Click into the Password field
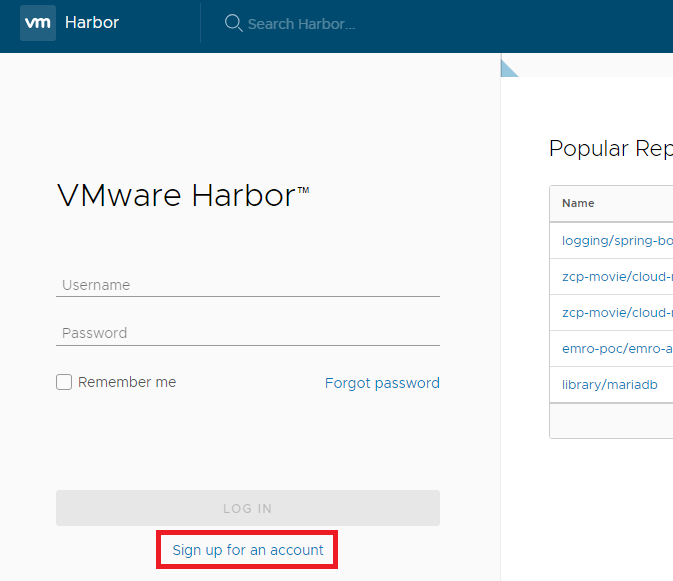673x581 pixels. point(248,333)
